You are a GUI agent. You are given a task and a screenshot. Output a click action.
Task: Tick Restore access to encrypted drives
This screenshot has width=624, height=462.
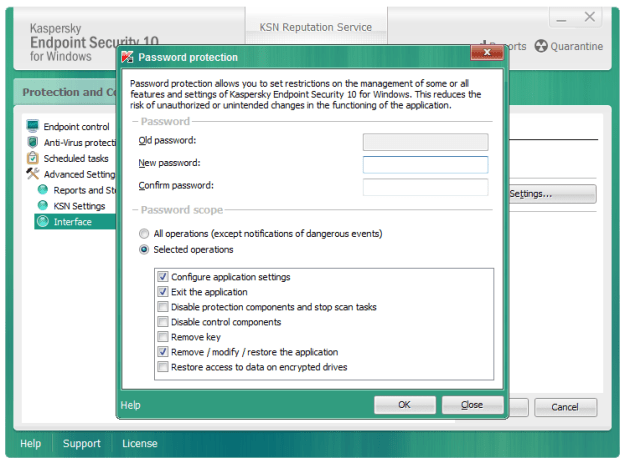[x=163, y=367]
